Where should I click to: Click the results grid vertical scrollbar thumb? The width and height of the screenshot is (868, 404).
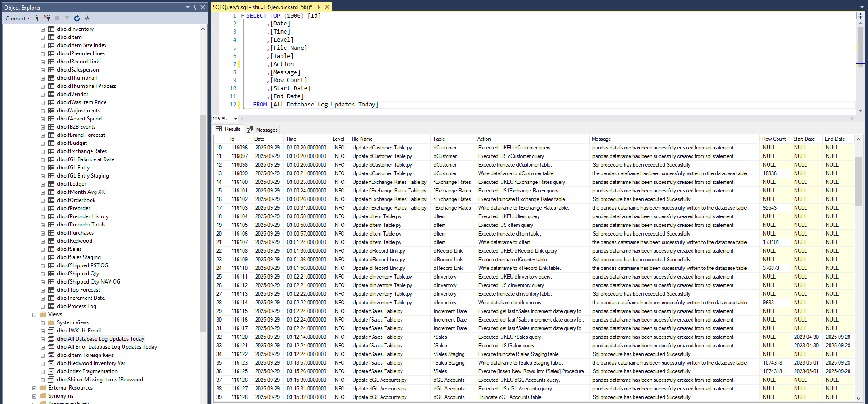[x=858, y=181]
